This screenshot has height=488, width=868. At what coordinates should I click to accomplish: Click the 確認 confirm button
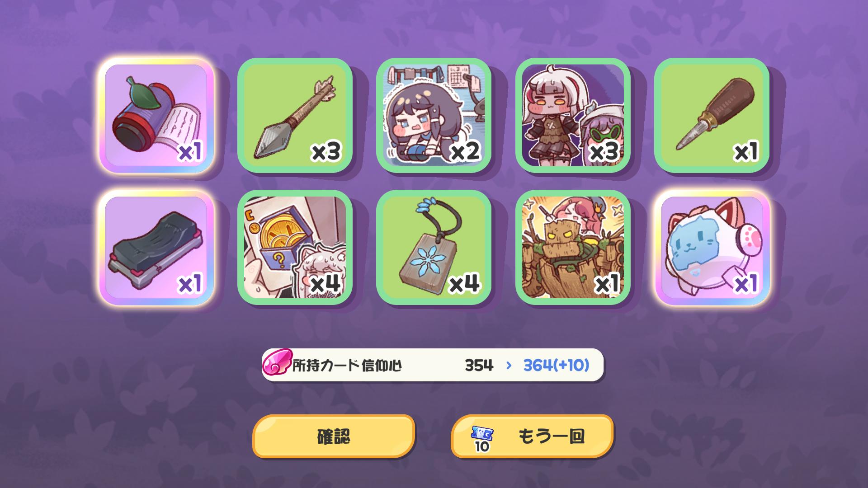click(334, 436)
